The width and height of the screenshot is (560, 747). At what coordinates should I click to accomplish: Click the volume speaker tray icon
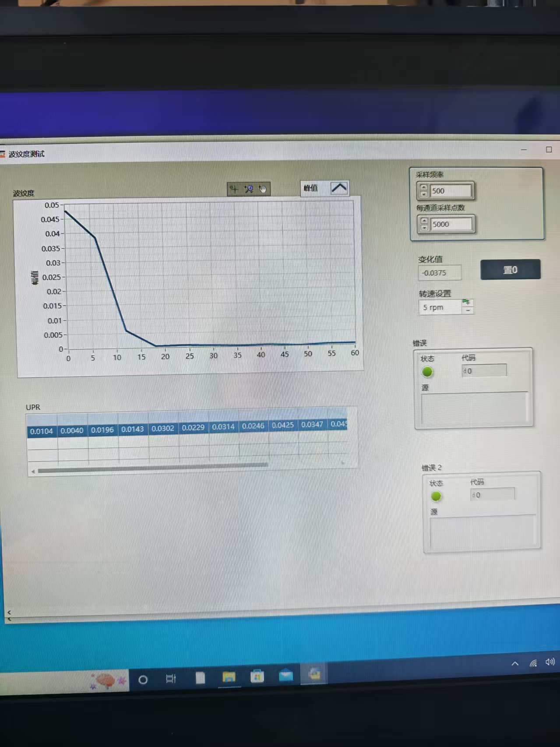[549, 662]
